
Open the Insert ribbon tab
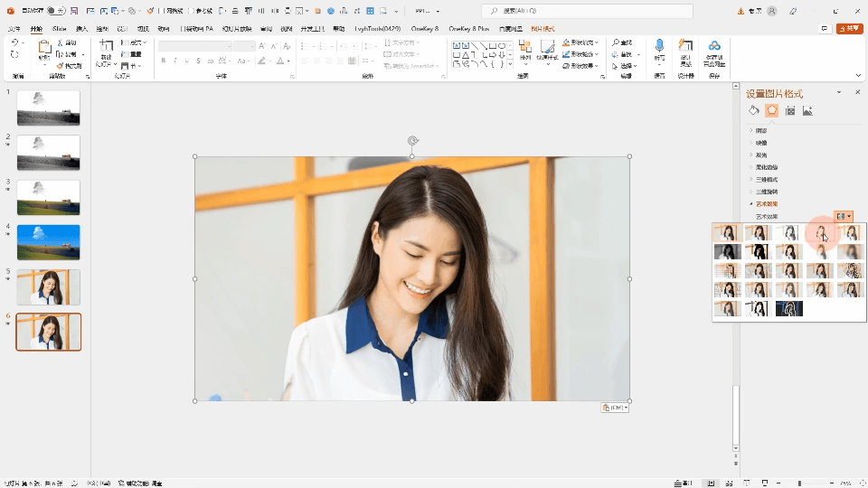click(x=82, y=29)
